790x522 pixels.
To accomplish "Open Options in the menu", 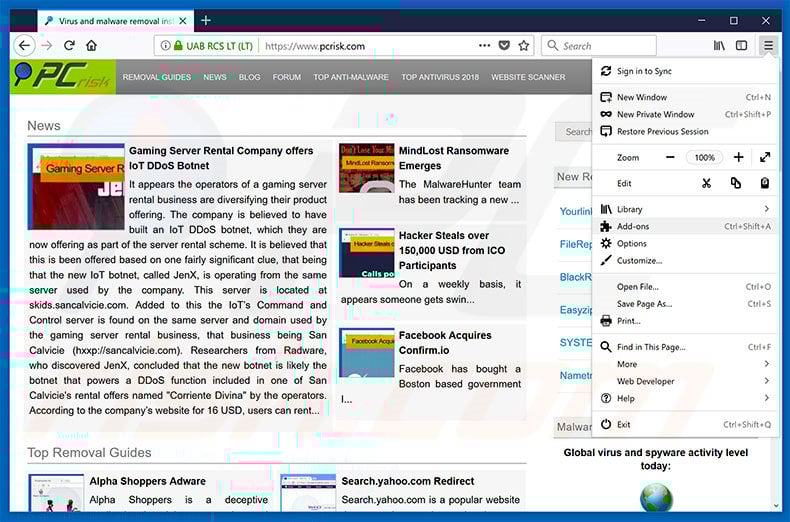I will [684, 243].
